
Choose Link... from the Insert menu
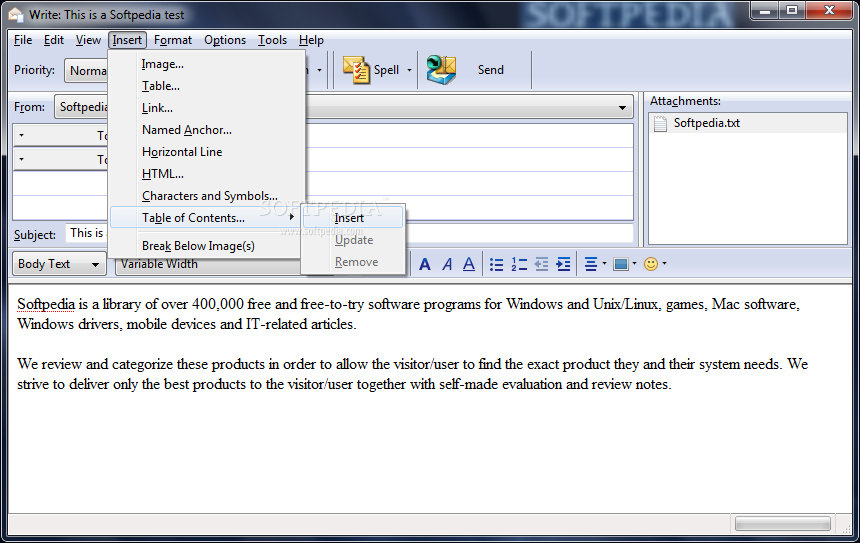point(207,108)
